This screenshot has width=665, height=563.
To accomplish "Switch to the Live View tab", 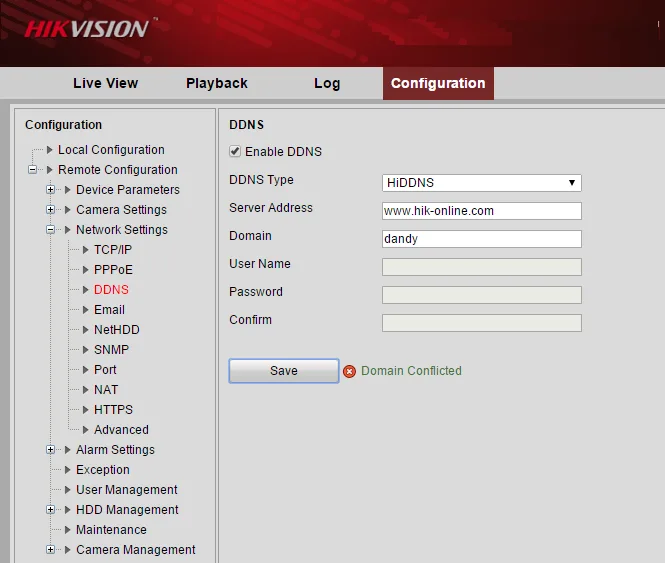I will (106, 83).
